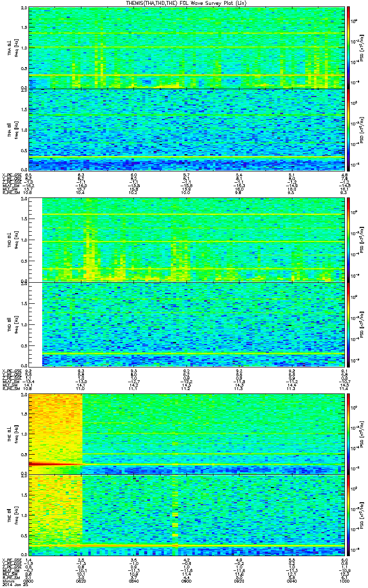This screenshot has width=368, height=588.
Task: Click the THD BII PSD color bar
Action: (349, 324)
